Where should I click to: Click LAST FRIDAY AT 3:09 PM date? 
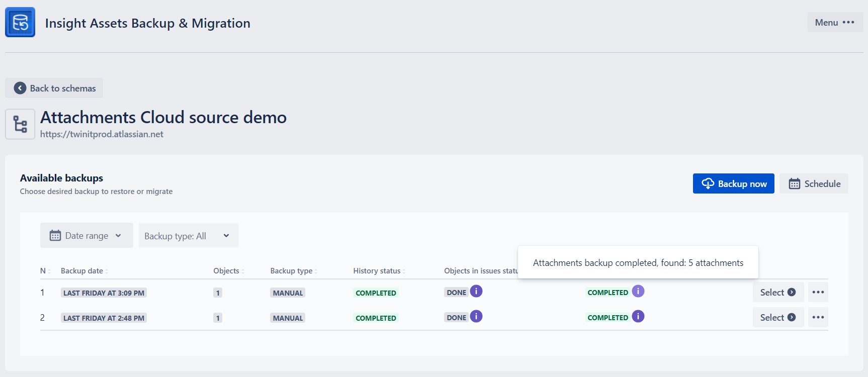pos(104,293)
